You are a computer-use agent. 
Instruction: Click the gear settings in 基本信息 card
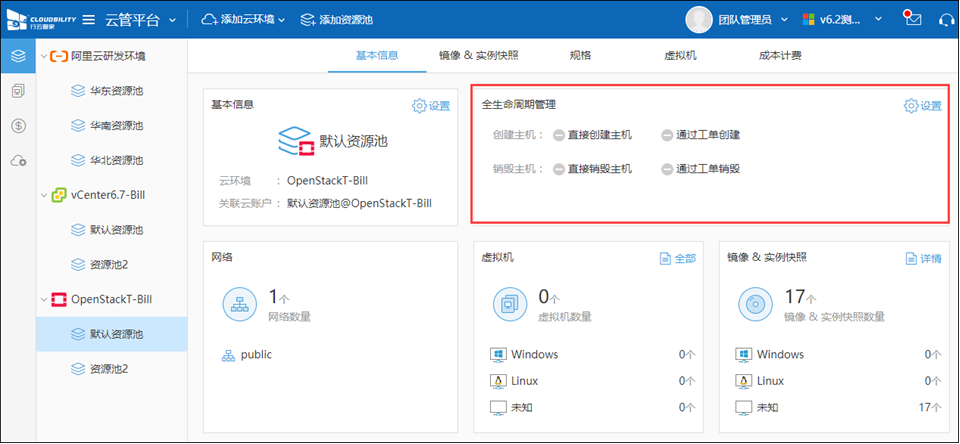(x=431, y=106)
